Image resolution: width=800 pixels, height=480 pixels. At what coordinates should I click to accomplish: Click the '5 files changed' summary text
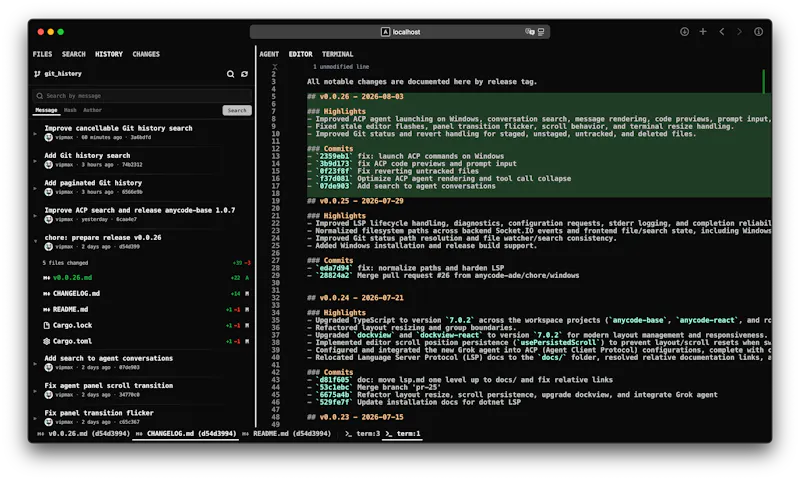65,263
